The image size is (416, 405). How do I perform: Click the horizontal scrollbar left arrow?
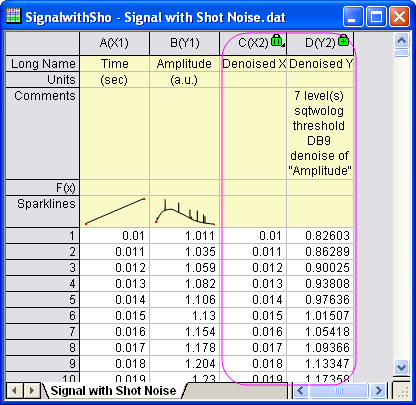(301, 390)
